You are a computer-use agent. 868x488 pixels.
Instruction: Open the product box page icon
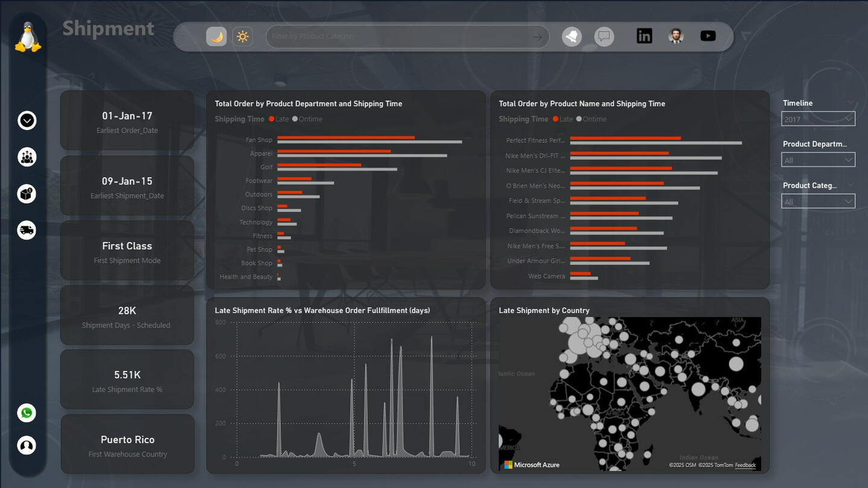tap(27, 194)
